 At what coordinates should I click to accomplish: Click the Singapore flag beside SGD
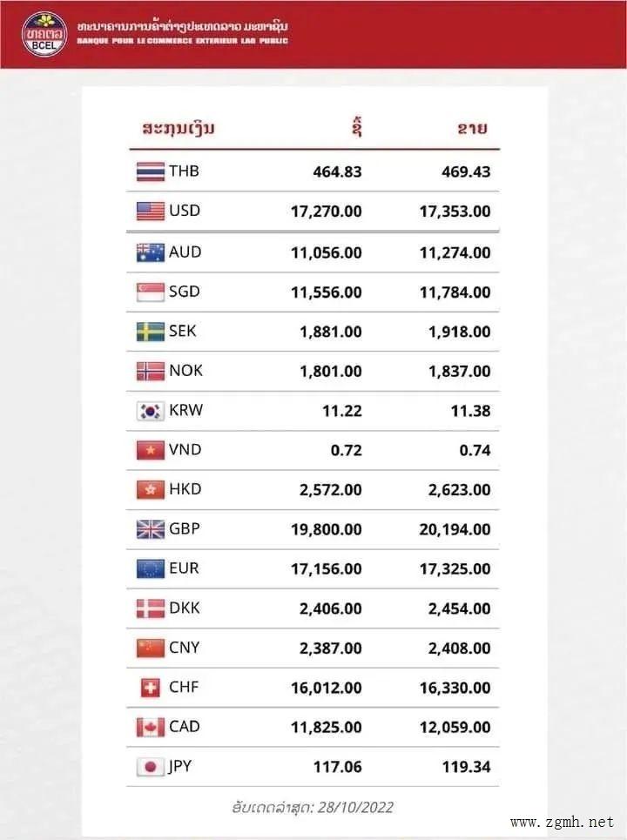(x=151, y=292)
